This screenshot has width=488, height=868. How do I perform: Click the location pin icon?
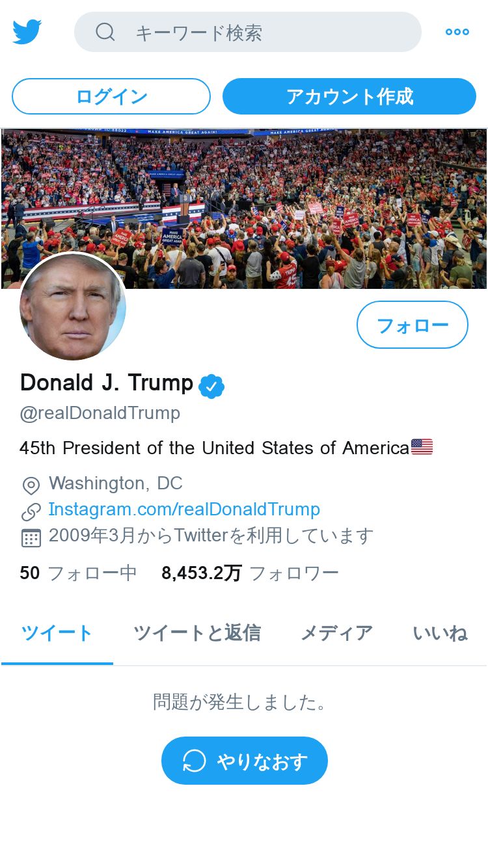tap(31, 485)
